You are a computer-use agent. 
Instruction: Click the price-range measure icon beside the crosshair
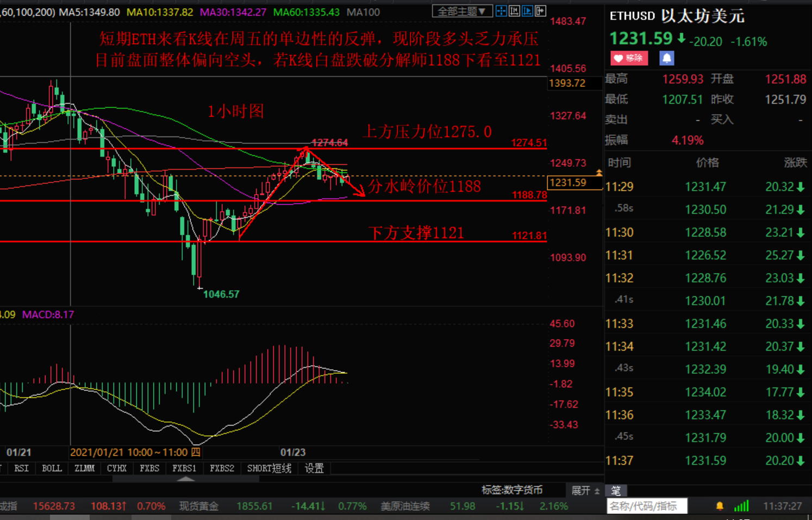pyautogui.click(x=514, y=11)
